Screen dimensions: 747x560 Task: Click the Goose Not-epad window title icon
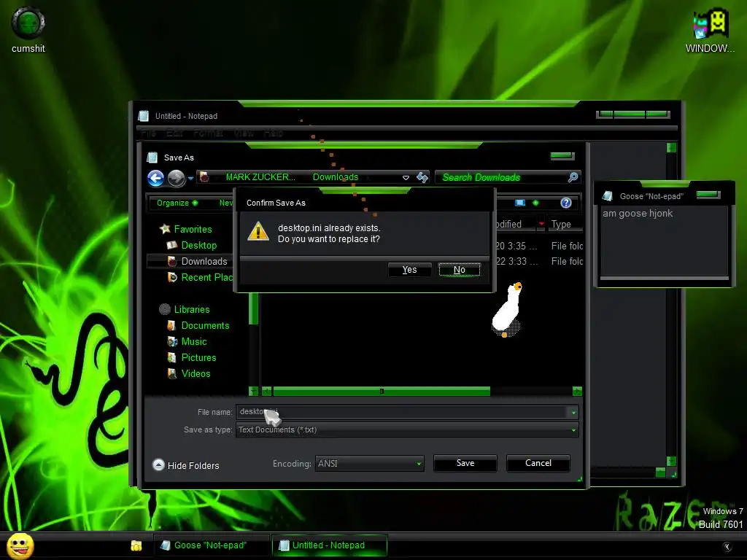pos(608,195)
